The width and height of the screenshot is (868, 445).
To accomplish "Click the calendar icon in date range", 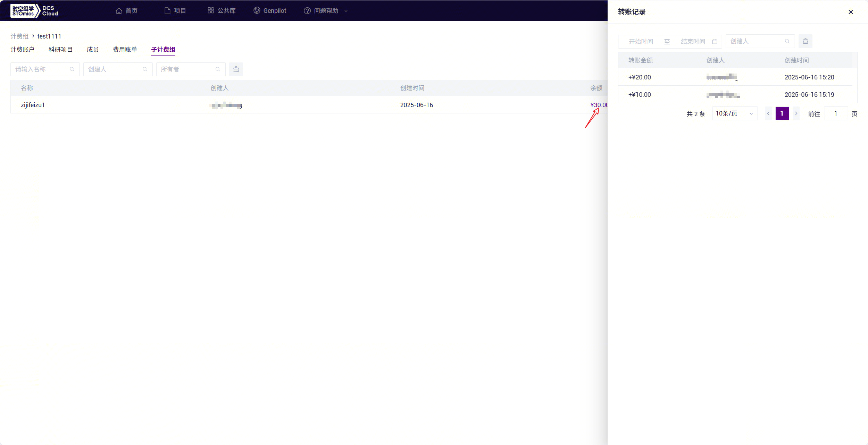I will coord(715,41).
